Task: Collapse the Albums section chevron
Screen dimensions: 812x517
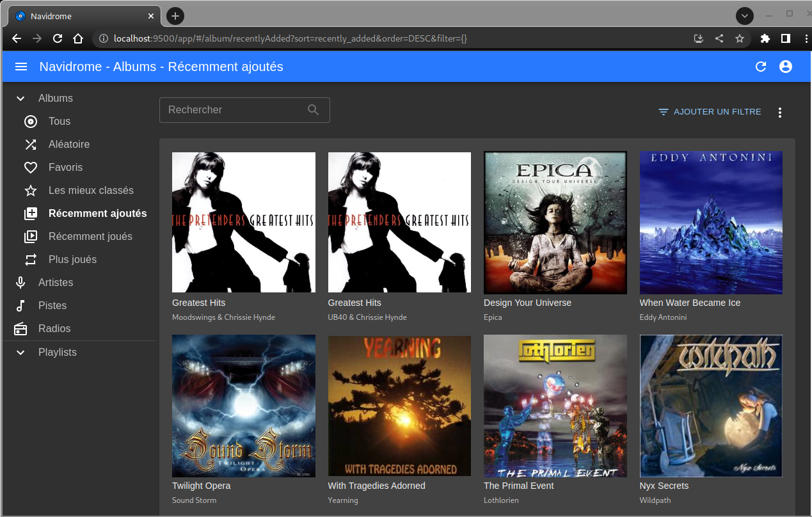Action: click(x=21, y=99)
